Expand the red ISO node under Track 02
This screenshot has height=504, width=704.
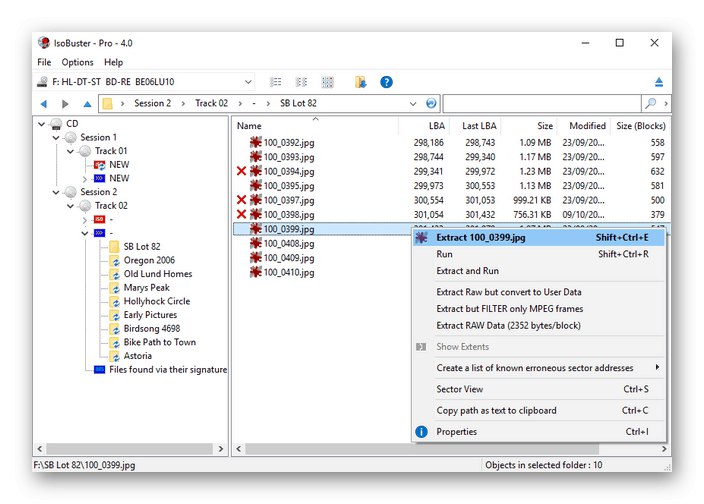(85, 220)
